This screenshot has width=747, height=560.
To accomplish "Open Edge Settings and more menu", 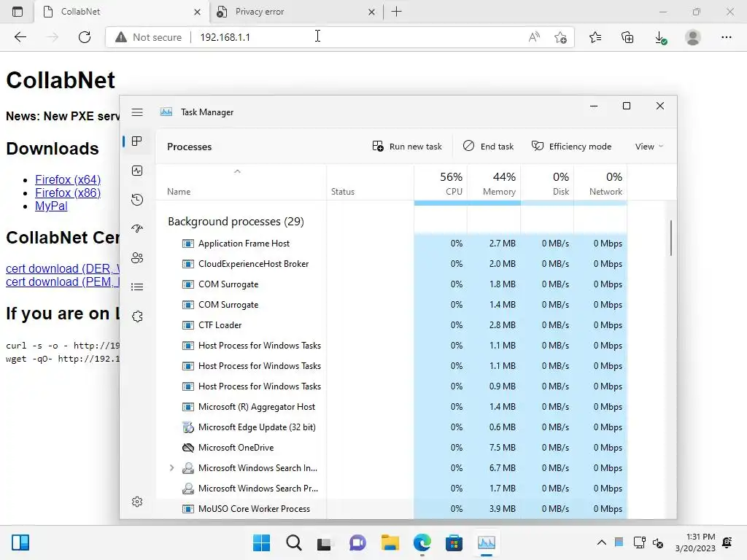I will [x=726, y=37].
